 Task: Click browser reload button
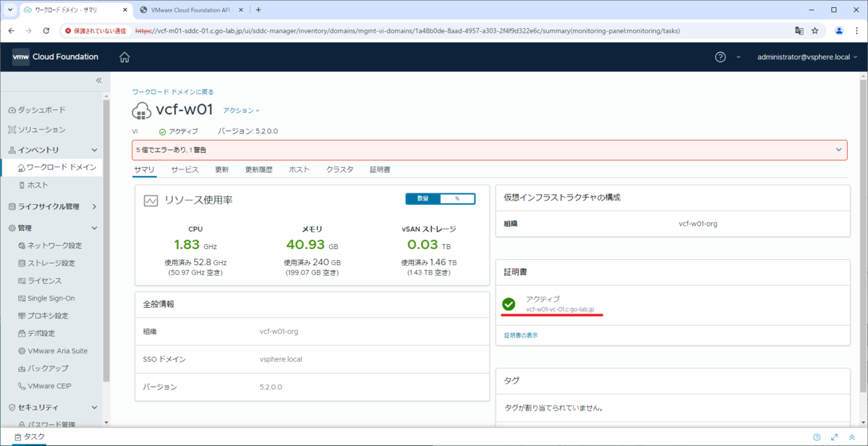(46, 31)
